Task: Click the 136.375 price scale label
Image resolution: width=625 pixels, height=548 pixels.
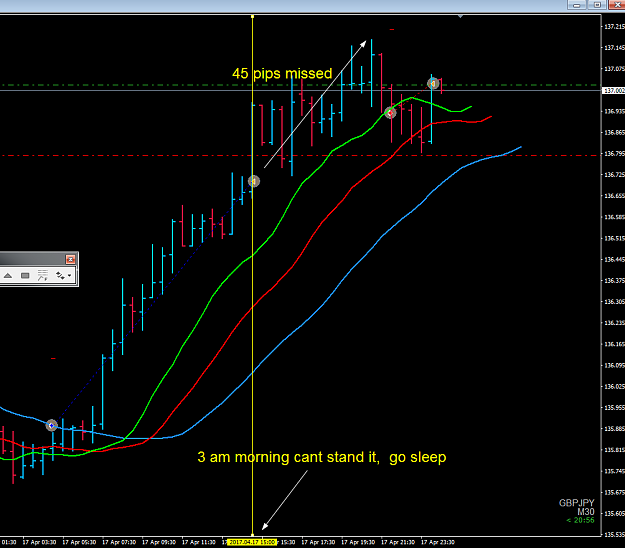Action: 614,281
